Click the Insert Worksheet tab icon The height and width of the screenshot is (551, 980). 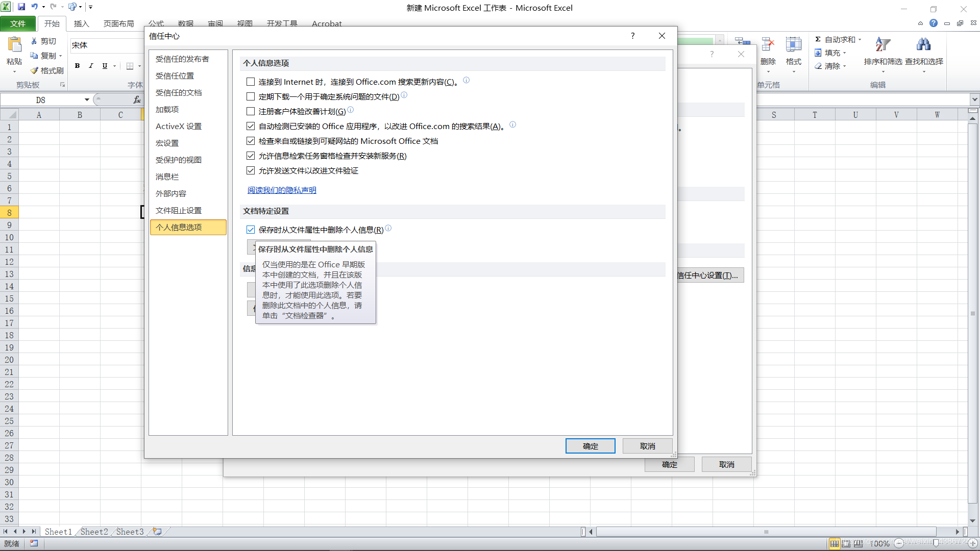pos(157,532)
